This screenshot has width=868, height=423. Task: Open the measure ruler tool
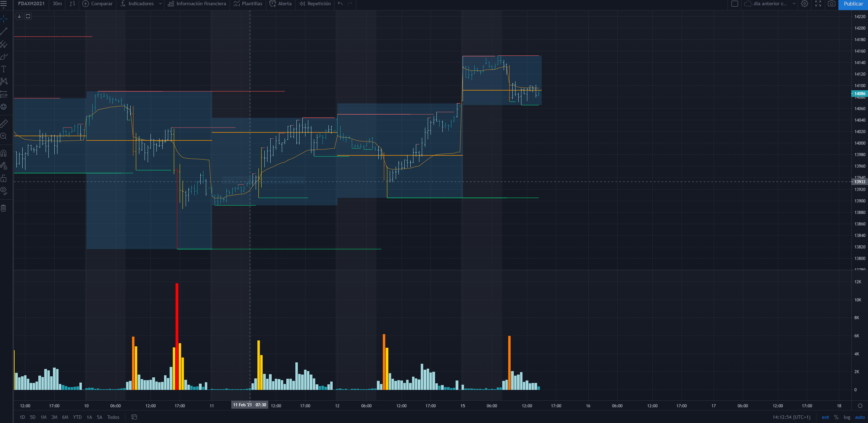click(x=4, y=123)
